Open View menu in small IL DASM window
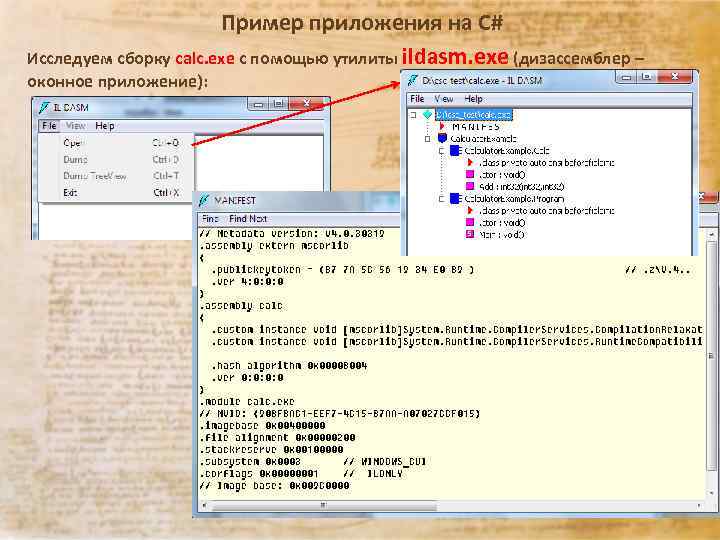The width and height of the screenshot is (720, 540). (x=75, y=125)
